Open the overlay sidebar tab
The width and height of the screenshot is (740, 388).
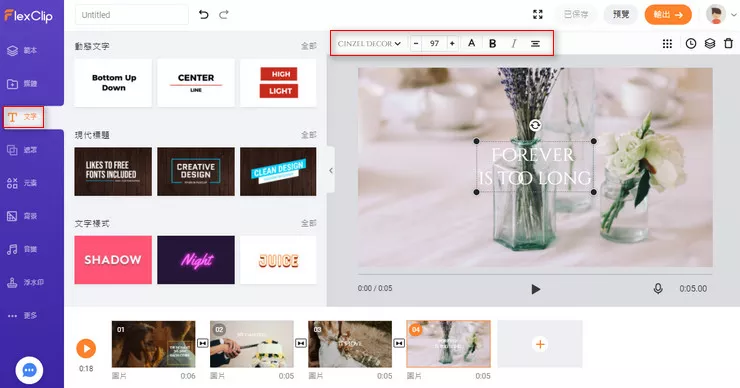coord(22,150)
